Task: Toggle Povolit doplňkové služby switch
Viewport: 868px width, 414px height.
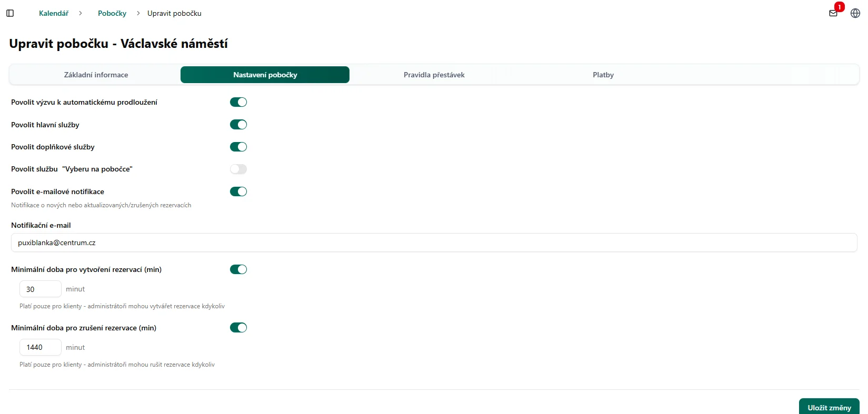Action: [238, 147]
